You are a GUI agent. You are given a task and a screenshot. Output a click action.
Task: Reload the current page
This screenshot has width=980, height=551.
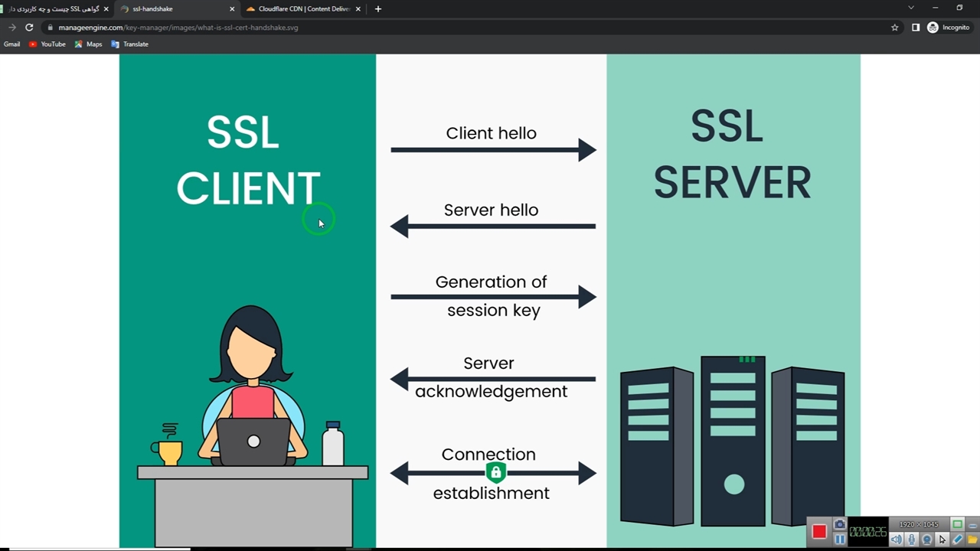click(x=29, y=28)
